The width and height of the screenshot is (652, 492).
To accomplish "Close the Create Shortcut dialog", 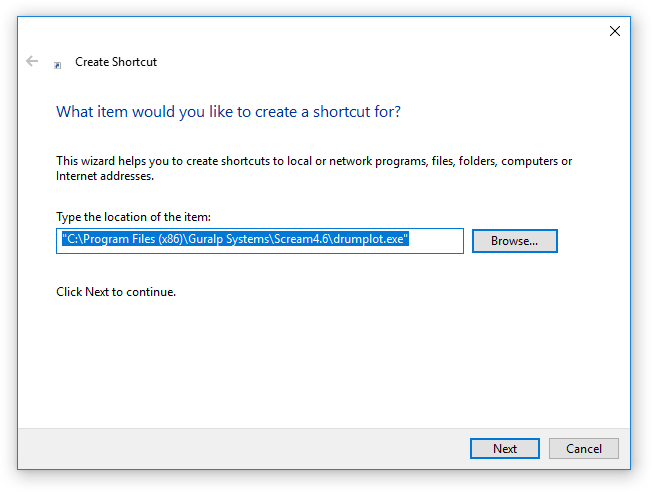I will coord(615,31).
